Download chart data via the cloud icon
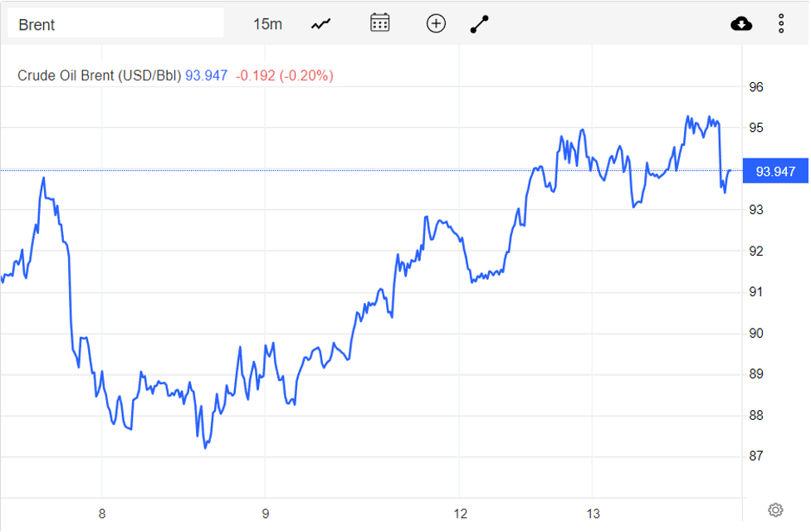Viewport: 811px width, 532px height. point(741,24)
